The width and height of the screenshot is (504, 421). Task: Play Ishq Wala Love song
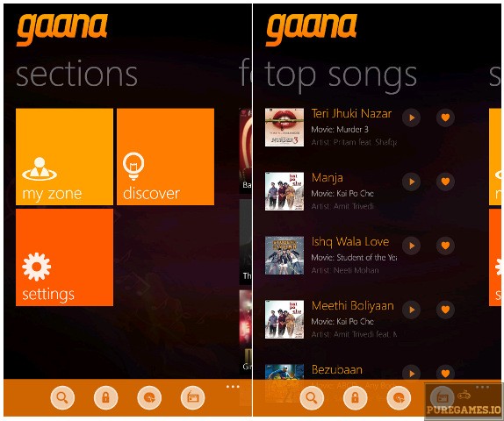[x=412, y=246]
